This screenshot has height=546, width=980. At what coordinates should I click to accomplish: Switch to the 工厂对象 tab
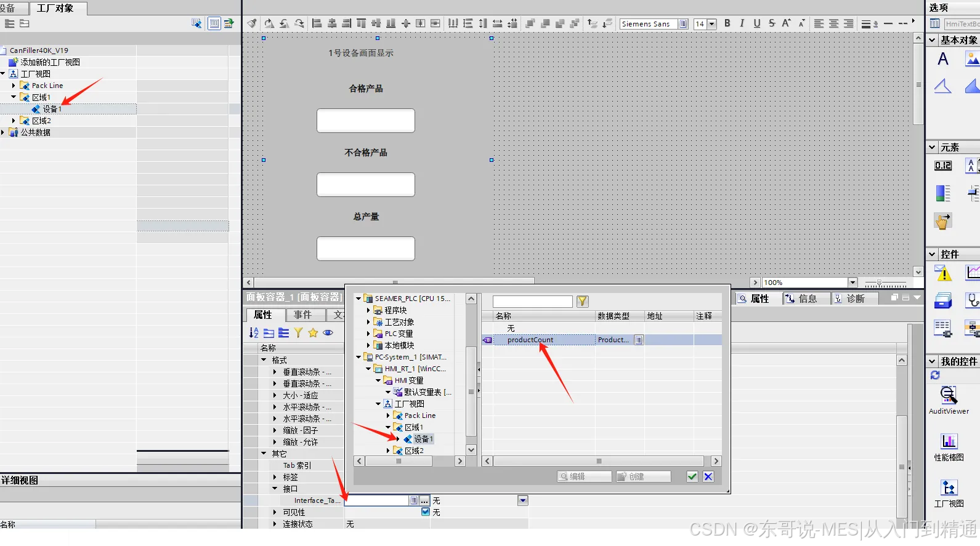pyautogui.click(x=55, y=8)
